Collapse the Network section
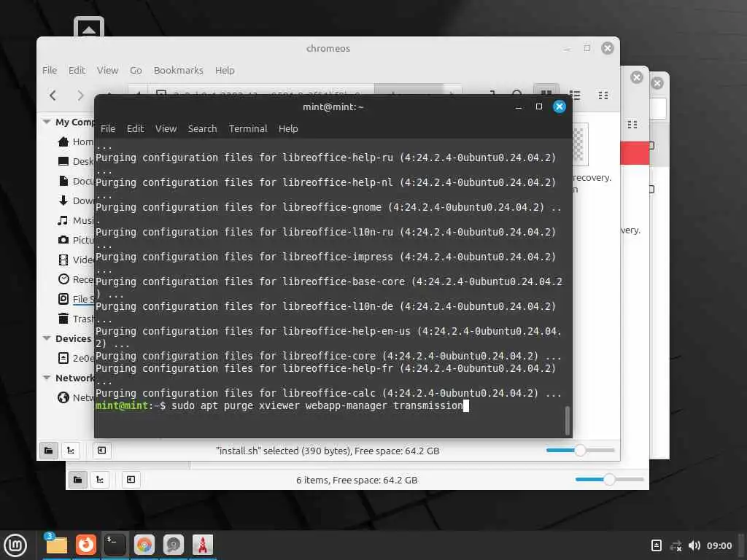 pos(47,378)
